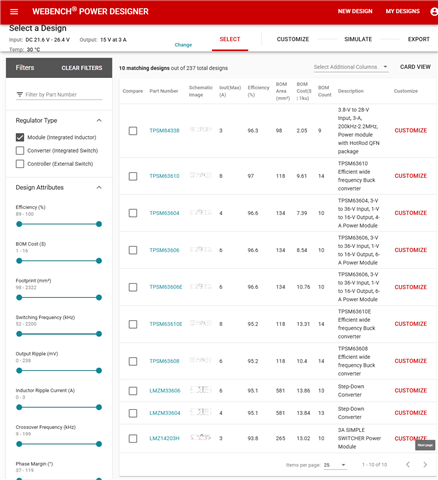
Task: Go to previous results page arrow
Action: coord(408,465)
